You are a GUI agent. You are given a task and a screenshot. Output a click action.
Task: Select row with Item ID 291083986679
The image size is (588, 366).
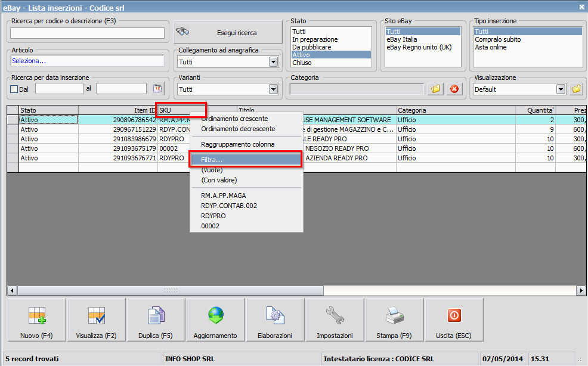coord(296,139)
